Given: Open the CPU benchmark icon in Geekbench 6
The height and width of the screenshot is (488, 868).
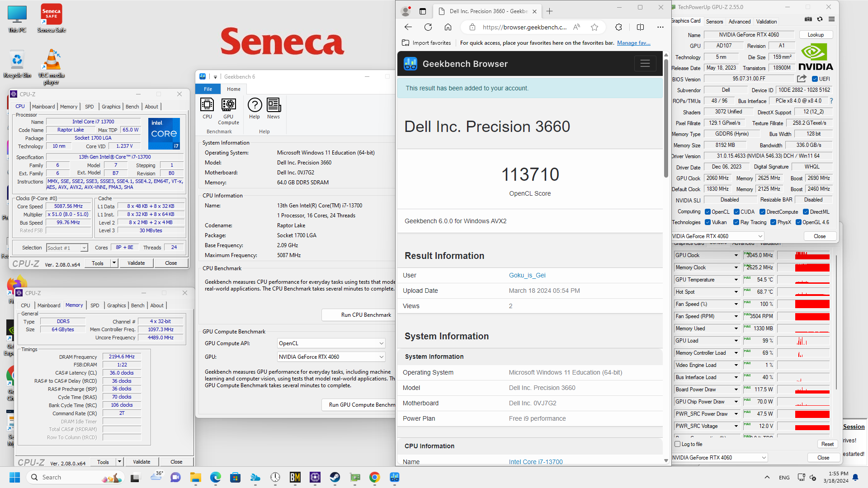Looking at the screenshot, I should coord(207,109).
